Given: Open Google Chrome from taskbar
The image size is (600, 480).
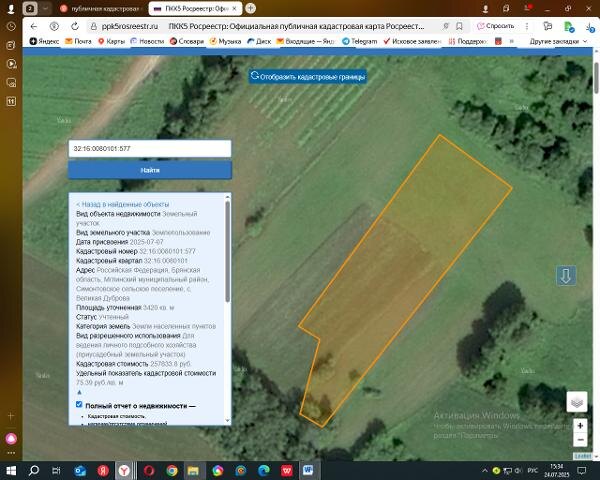Looking at the screenshot, I should tap(172, 470).
